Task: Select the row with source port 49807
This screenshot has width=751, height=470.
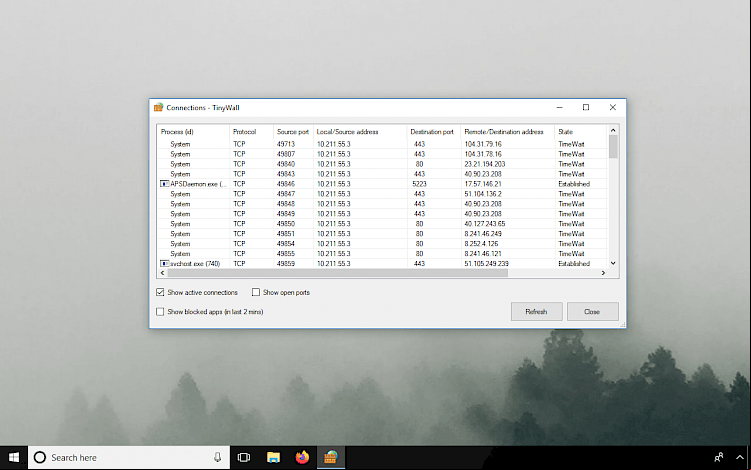Action: (382, 154)
